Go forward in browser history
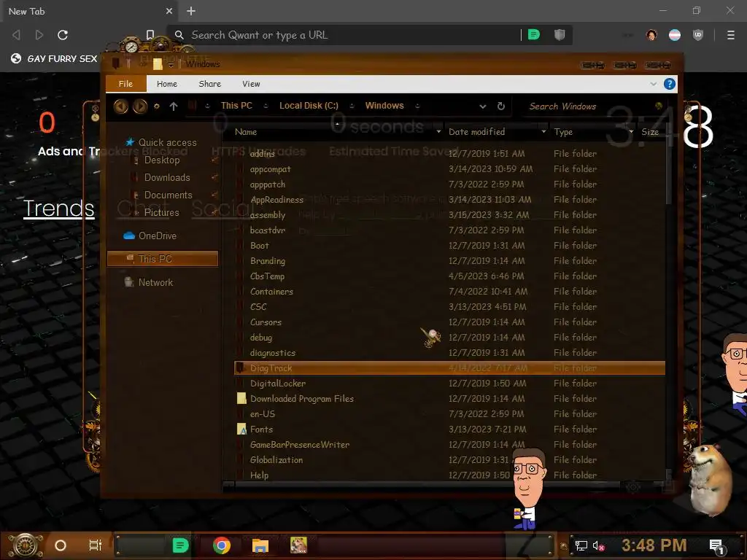Image resolution: width=747 pixels, height=560 pixels. pos(39,35)
